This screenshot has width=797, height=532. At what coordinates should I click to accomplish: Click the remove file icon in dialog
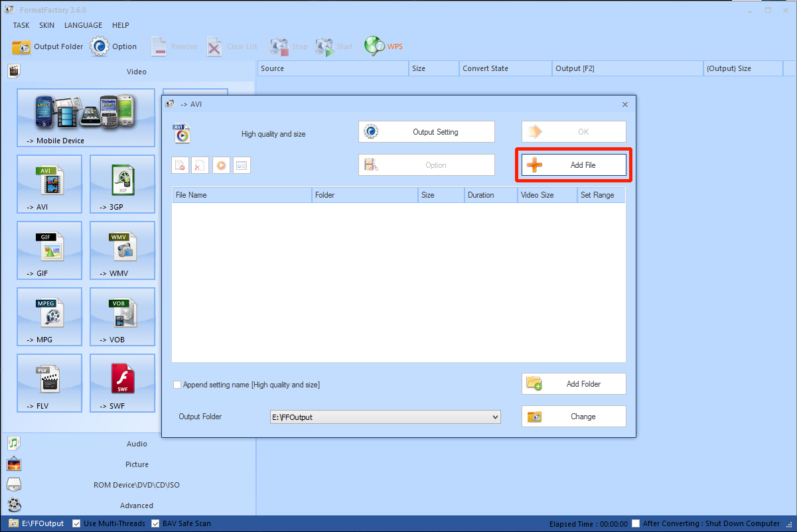(180, 165)
